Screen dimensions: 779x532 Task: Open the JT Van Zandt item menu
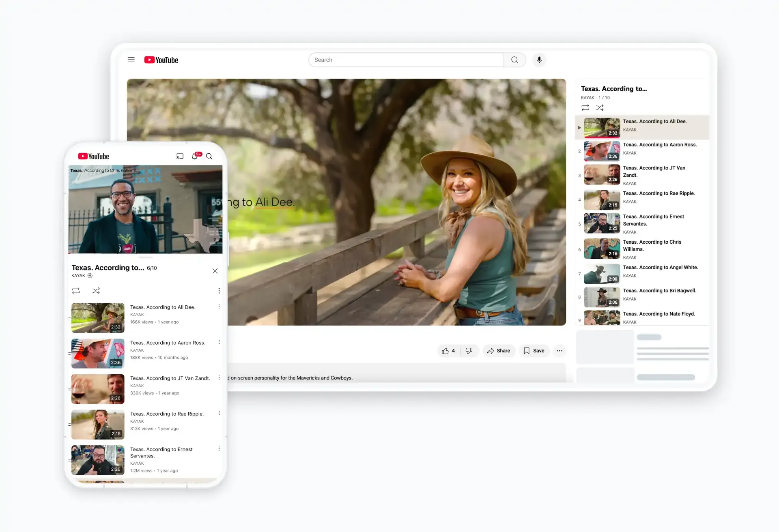pos(219,378)
